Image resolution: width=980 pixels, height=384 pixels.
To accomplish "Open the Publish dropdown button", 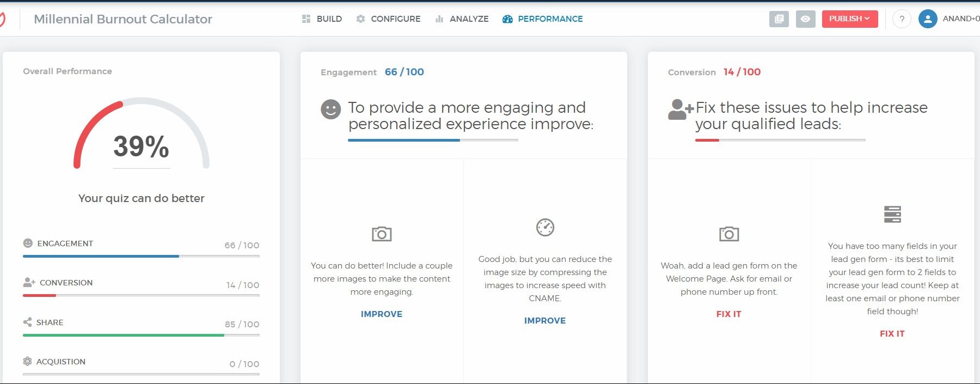I will (x=849, y=19).
